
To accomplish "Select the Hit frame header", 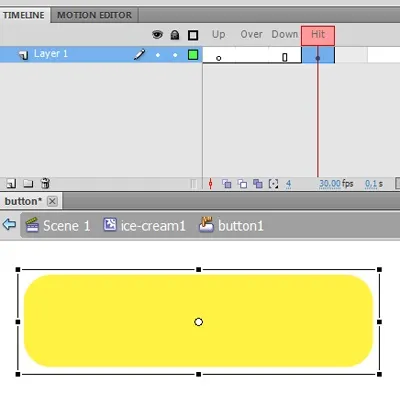I will click(x=318, y=35).
